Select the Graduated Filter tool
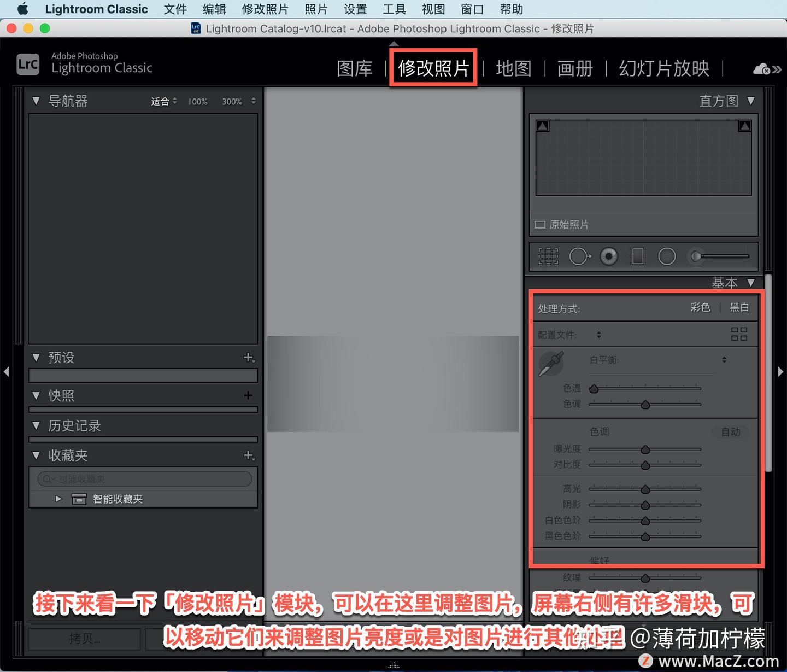Screen dimensions: 787x672 tap(638, 256)
